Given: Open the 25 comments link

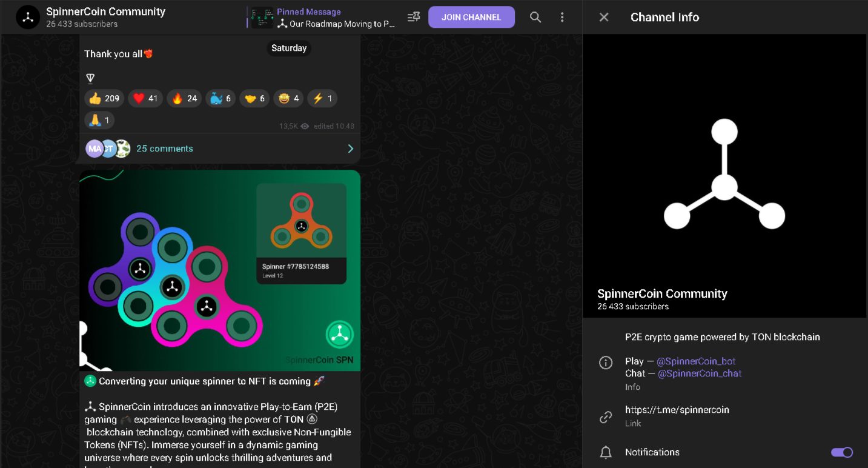Looking at the screenshot, I should (x=165, y=149).
